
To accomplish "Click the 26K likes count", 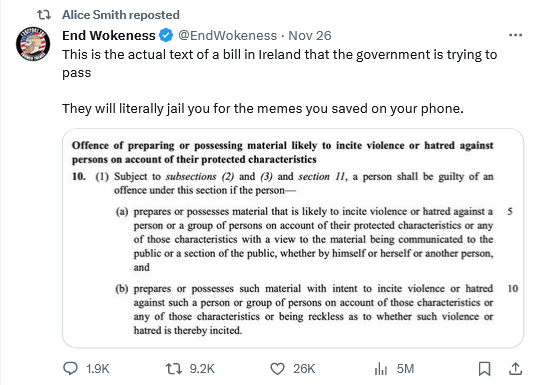I will click(304, 369).
